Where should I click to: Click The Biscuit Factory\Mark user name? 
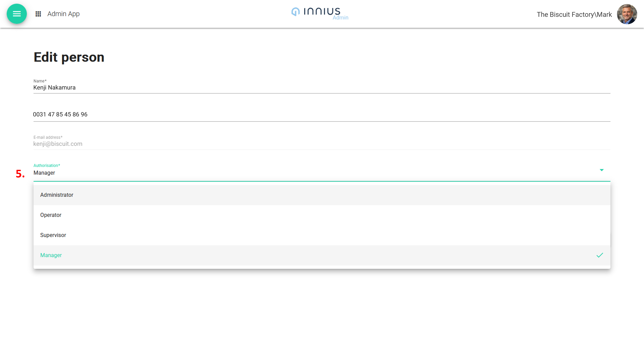click(x=574, y=14)
